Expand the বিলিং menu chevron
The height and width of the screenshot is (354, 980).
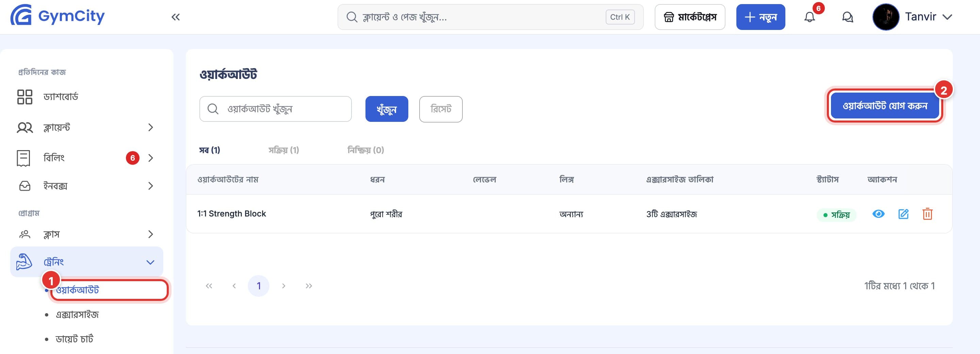pos(151,158)
